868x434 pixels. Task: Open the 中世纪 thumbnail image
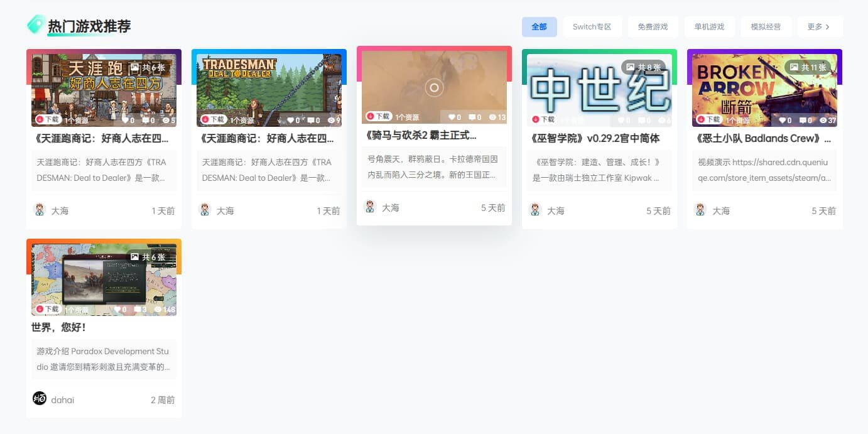(x=599, y=90)
